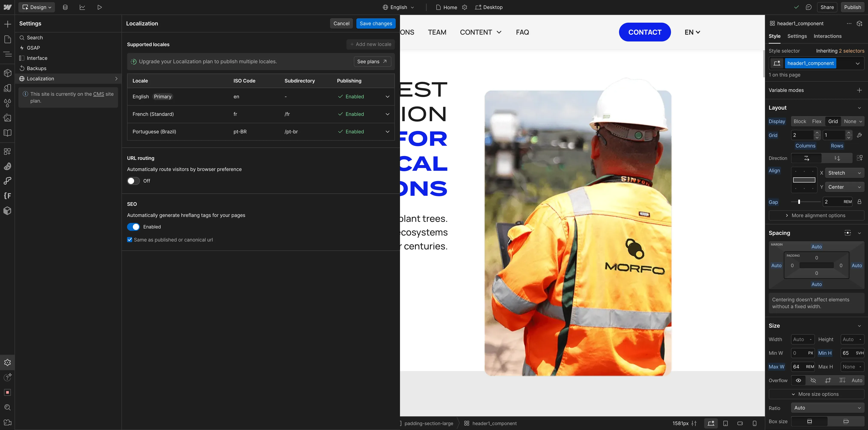Open the Components cube icon
The width and height of the screenshot is (868, 430).
[7, 73]
